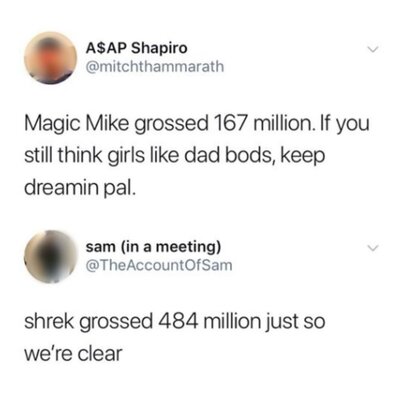This screenshot has height=394, width=400.
Task: Click the 'we're clear' line
Action: click(73, 353)
